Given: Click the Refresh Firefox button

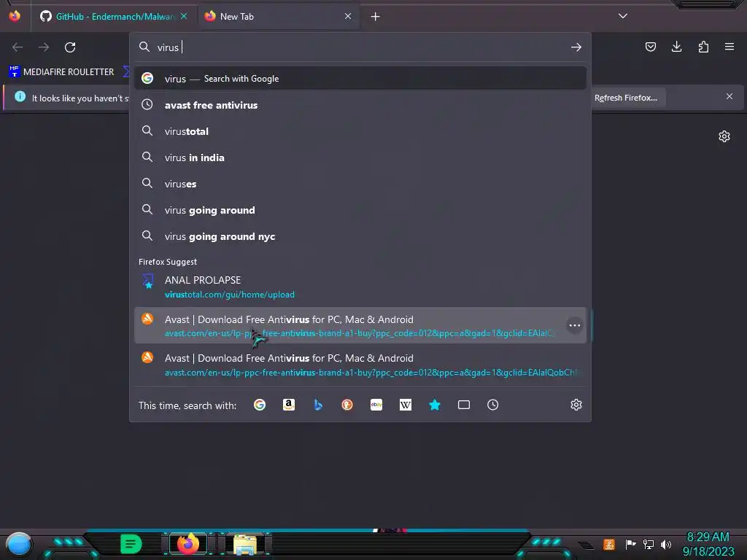Looking at the screenshot, I should click(x=626, y=98).
